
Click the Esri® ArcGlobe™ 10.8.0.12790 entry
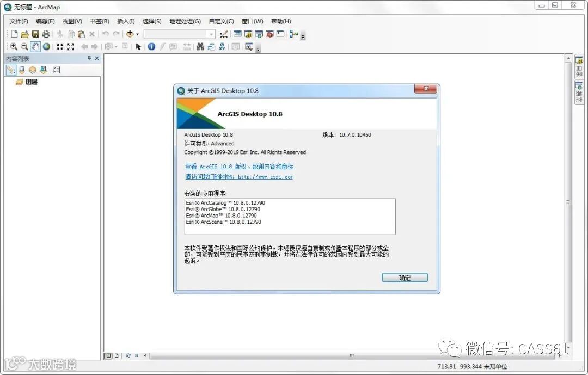click(223, 209)
